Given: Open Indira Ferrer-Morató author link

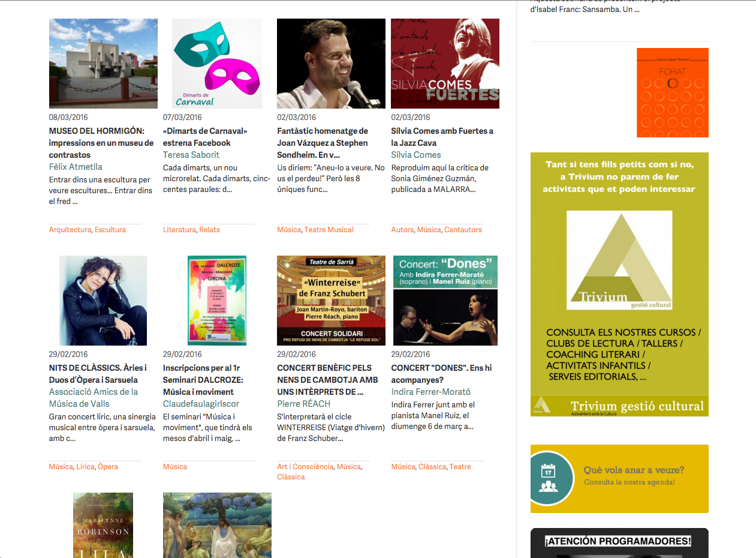Looking at the screenshot, I should (431, 392).
